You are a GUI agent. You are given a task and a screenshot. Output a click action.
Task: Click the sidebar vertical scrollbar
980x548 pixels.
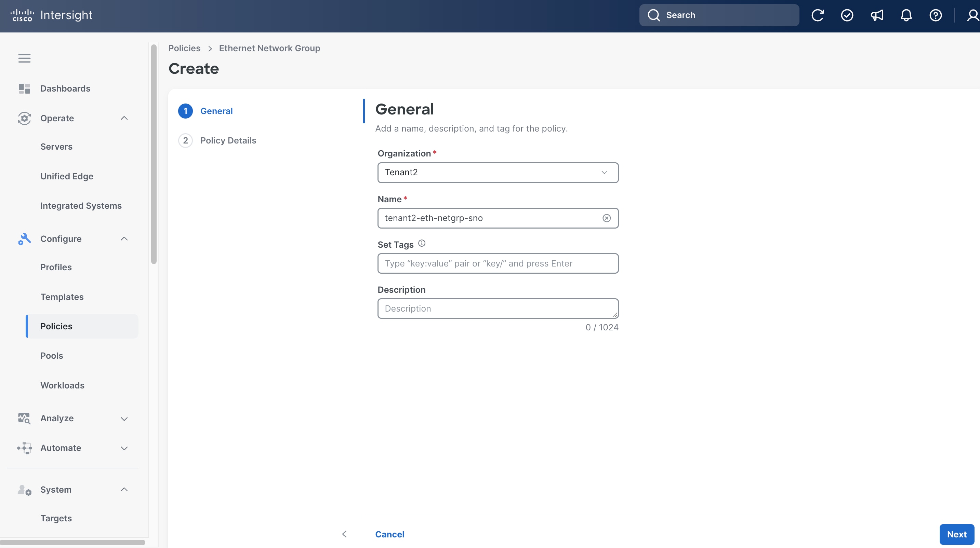154,154
